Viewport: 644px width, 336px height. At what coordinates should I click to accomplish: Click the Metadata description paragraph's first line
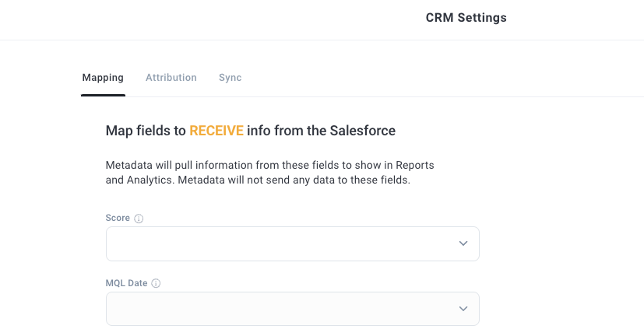pos(270,165)
